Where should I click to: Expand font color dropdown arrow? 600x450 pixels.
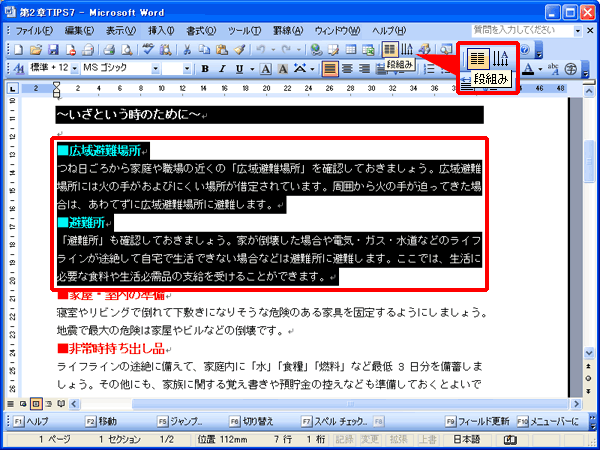point(540,69)
